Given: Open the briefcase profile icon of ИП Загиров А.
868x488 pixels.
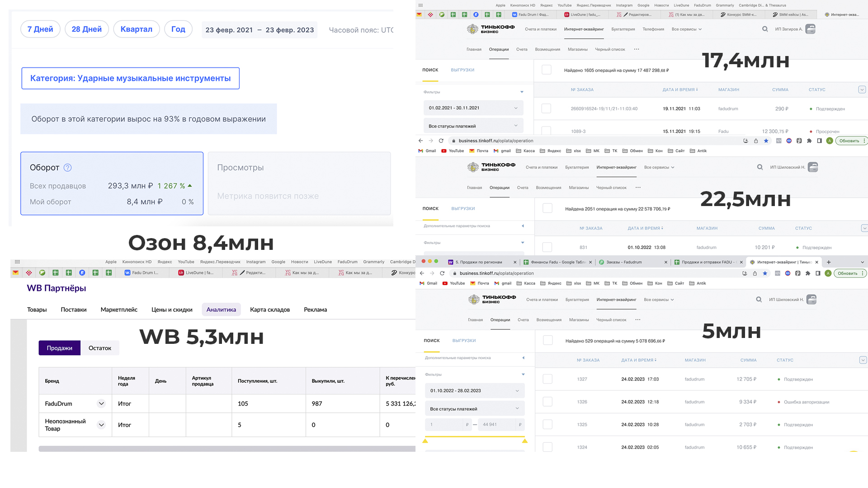Looking at the screenshot, I should point(811,29).
